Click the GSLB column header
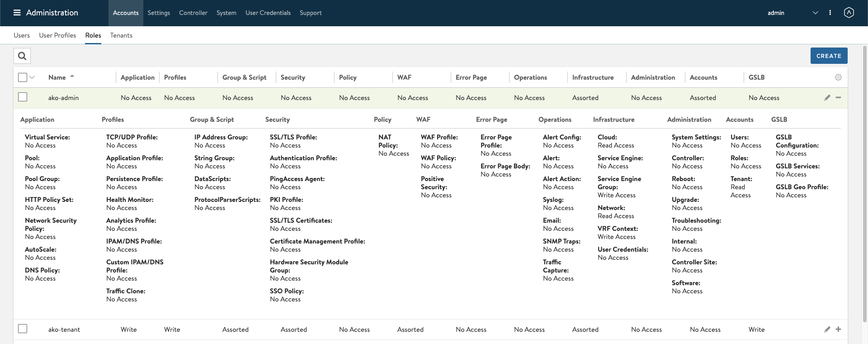 tap(756, 77)
